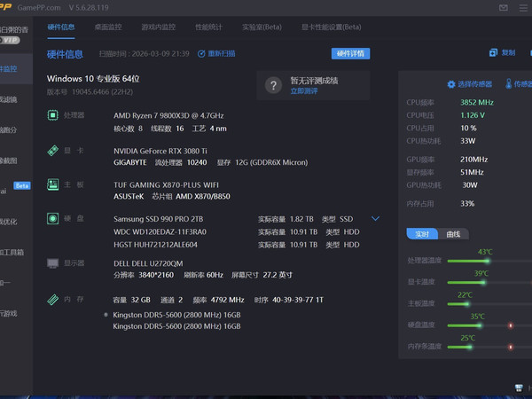
Task: Open the 工具箱 sidebar item
Action: point(16,252)
